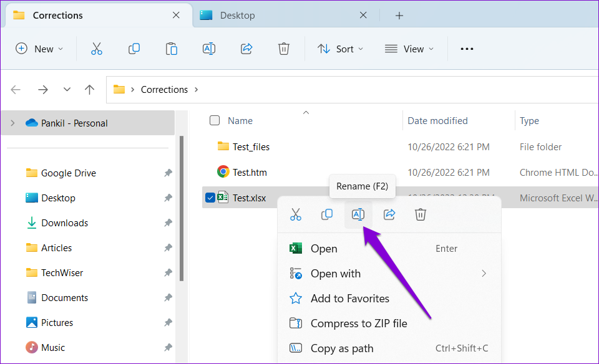Image resolution: width=599 pixels, height=364 pixels.
Task: Go forward with the right arrow button
Action: (43, 90)
